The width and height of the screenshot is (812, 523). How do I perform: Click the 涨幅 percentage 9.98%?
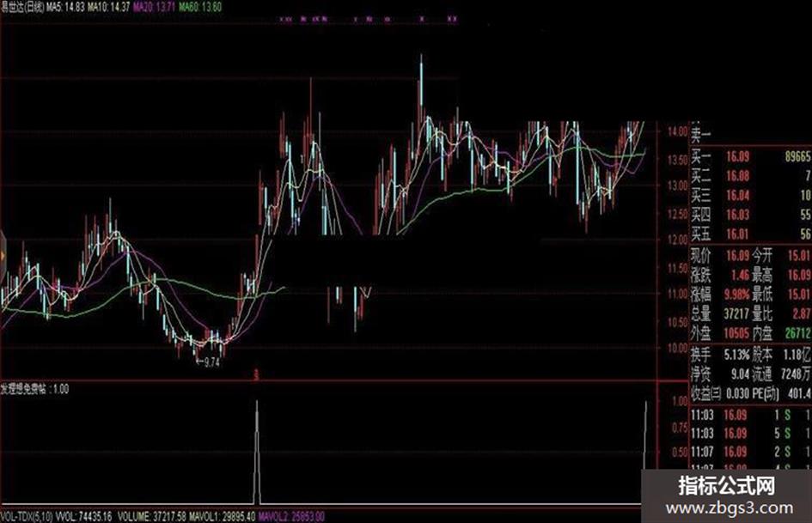click(737, 295)
